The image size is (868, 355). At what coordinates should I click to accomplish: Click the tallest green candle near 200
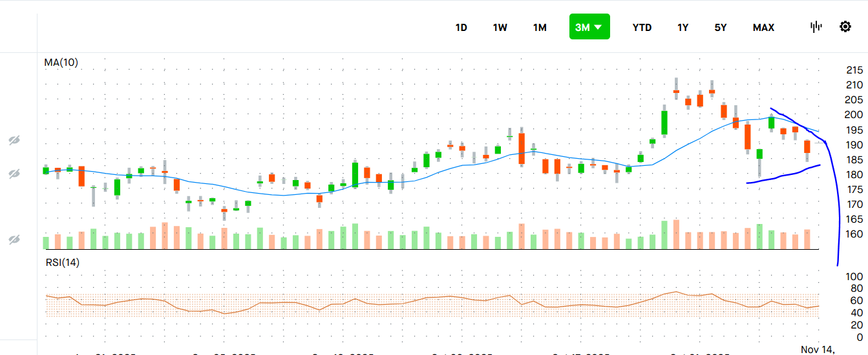664,122
